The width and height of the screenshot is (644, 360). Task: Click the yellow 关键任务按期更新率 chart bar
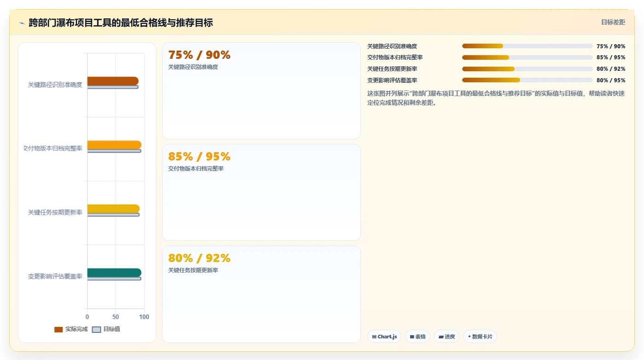click(113, 209)
